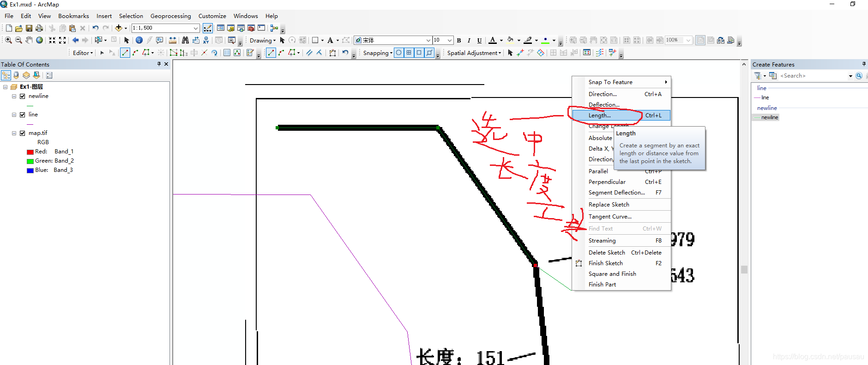The height and width of the screenshot is (365, 868).
Task: Select the Zoom Out magnifier tool
Action: click(x=18, y=40)
